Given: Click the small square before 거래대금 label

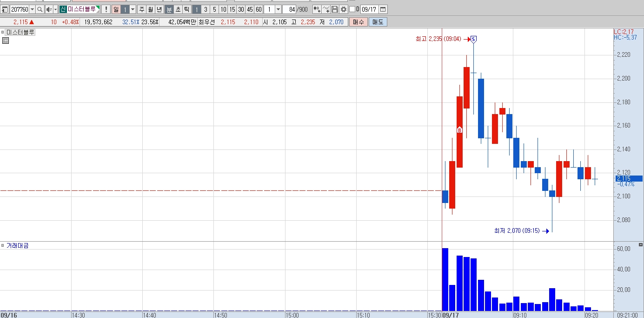Looking at the screenshot, I should pyautogui.click(x=3, y=245).
